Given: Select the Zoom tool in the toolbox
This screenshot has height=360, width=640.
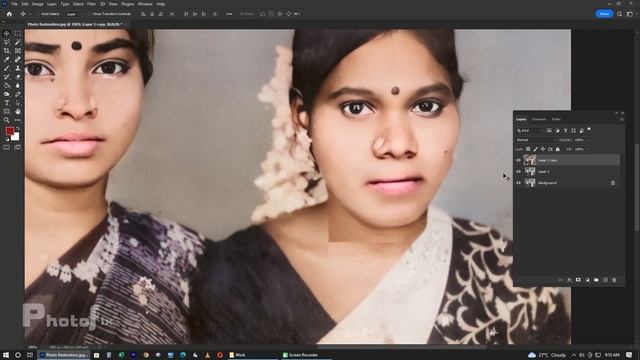Looking at the screenshot, I should [x=7, y=120].
